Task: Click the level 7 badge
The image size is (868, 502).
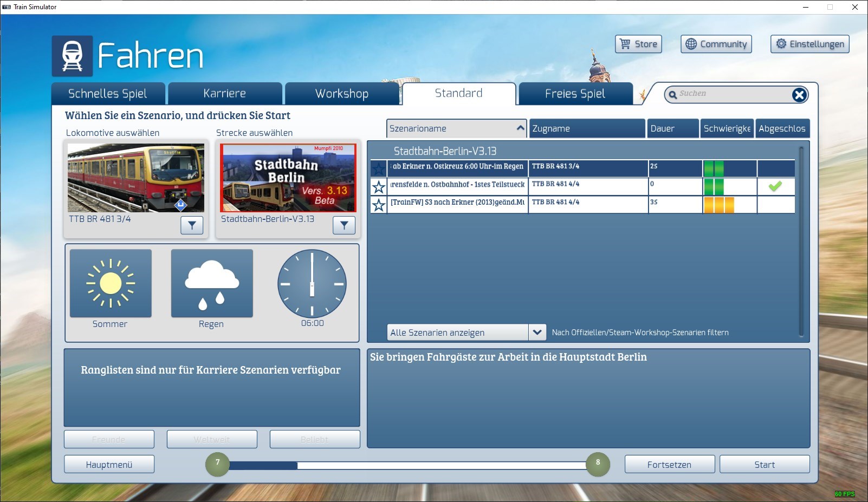Action: point(218,464)
